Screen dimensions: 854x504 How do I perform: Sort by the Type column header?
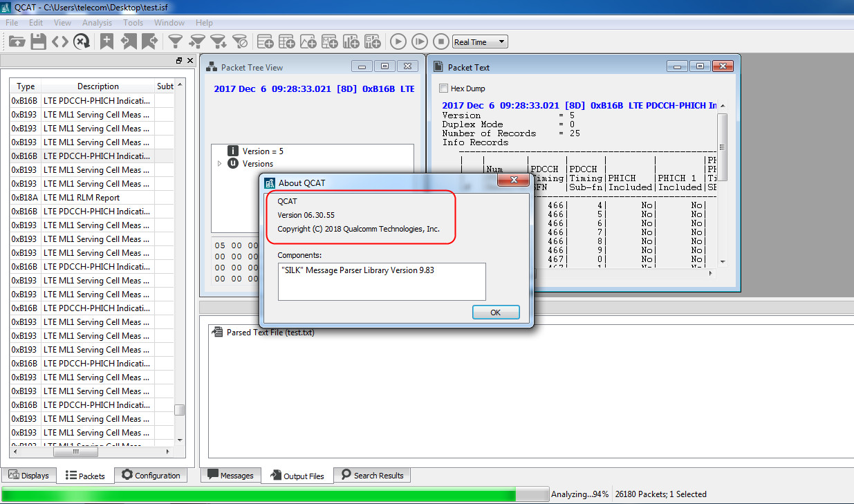26,86
